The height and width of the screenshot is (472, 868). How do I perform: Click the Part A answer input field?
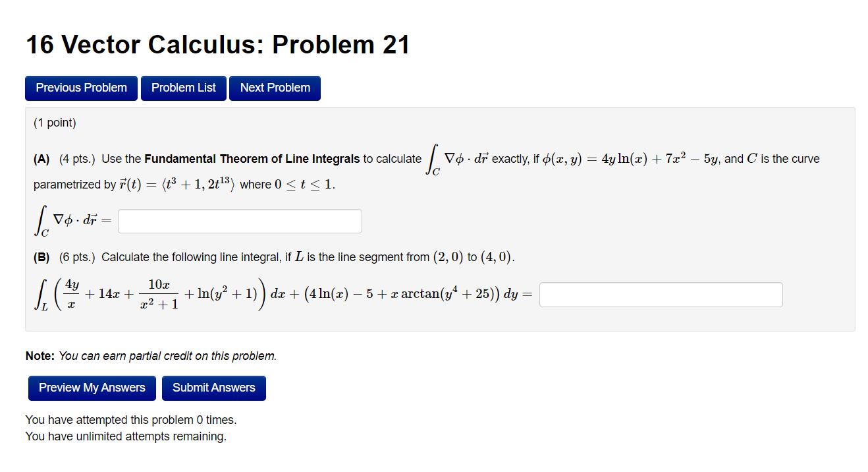239,221
